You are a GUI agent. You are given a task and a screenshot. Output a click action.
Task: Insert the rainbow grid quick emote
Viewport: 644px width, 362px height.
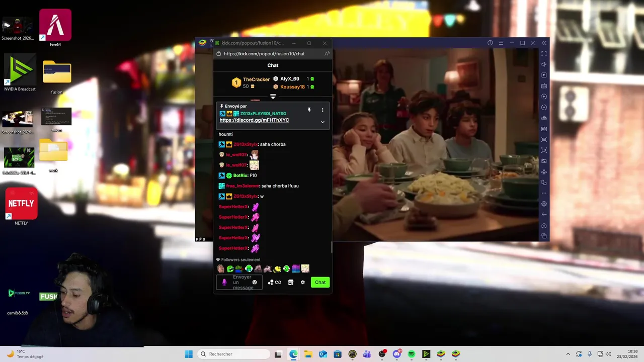pyautogui.click(x=296, y=268)
